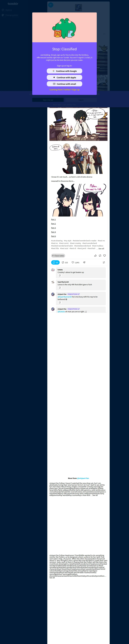Reply to lopartbymarah's comment bubble icon
Image resolution: width=129 pixels, height=644 pixels.
[60, 288]
